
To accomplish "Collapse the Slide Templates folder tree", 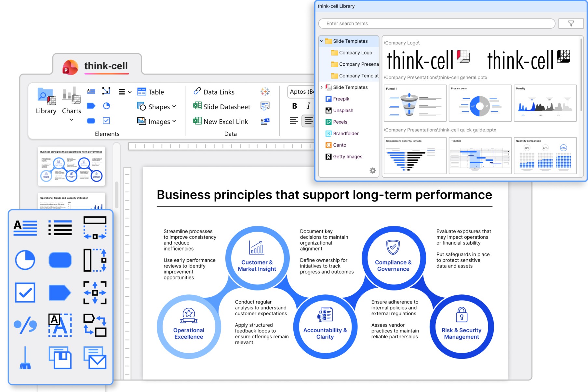I will (322, 41).
